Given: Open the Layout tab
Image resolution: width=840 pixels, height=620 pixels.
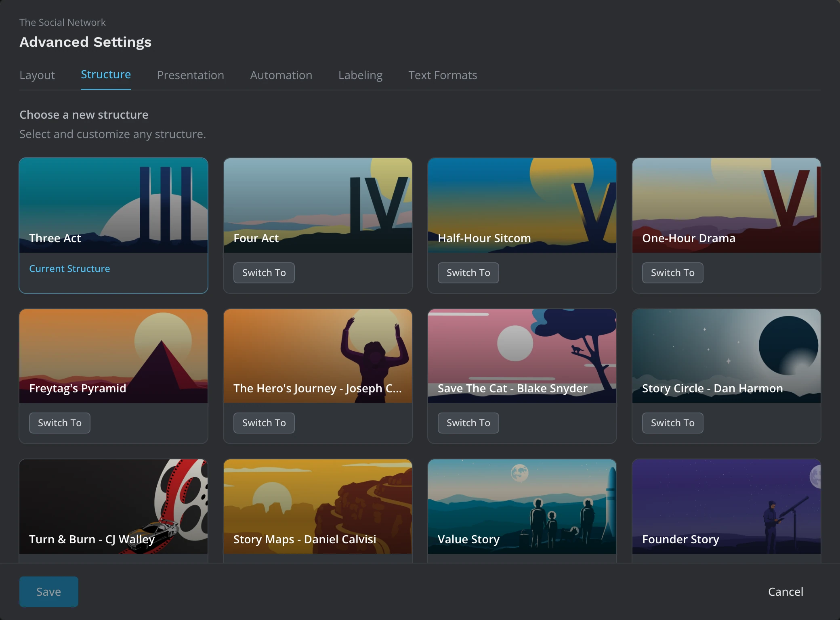Looking at the screenshot, I should click(x=37, y=75).
